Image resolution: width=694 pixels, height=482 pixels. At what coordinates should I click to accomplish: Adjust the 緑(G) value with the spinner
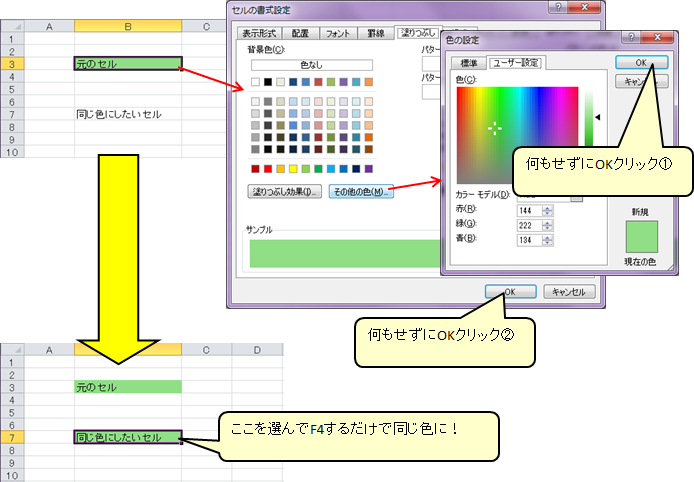[x=547, y=225]
